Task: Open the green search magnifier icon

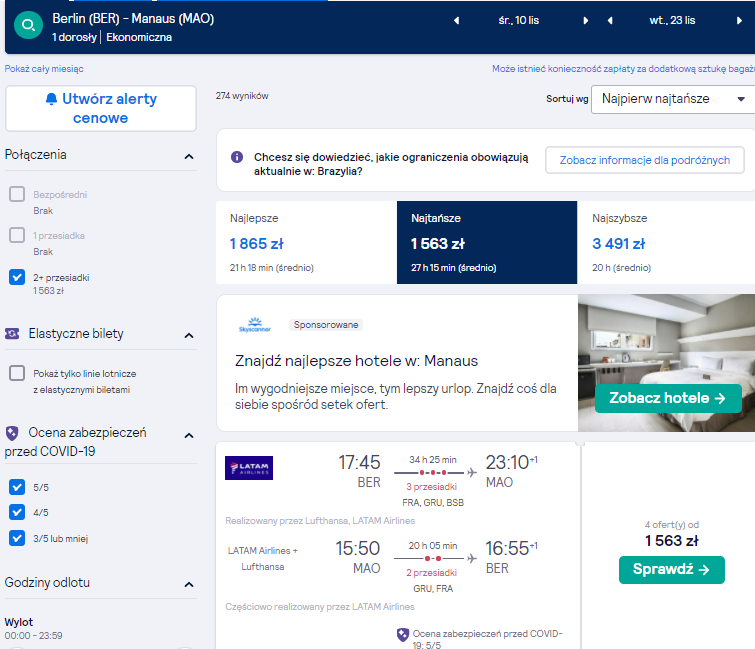Action: coord(28,25)
